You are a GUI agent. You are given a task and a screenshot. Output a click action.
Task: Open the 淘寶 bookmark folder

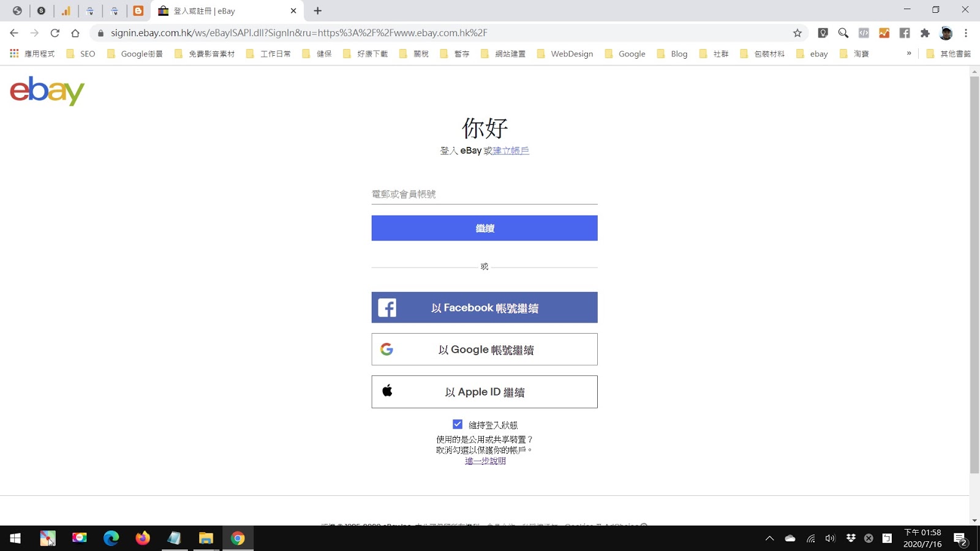854,54
